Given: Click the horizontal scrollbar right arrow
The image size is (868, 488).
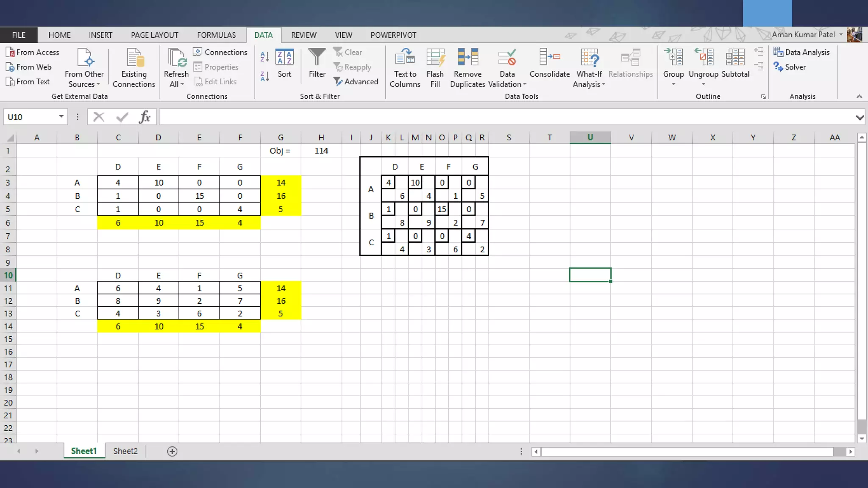Looking at the screenshot, I should [x=850, y=452].
